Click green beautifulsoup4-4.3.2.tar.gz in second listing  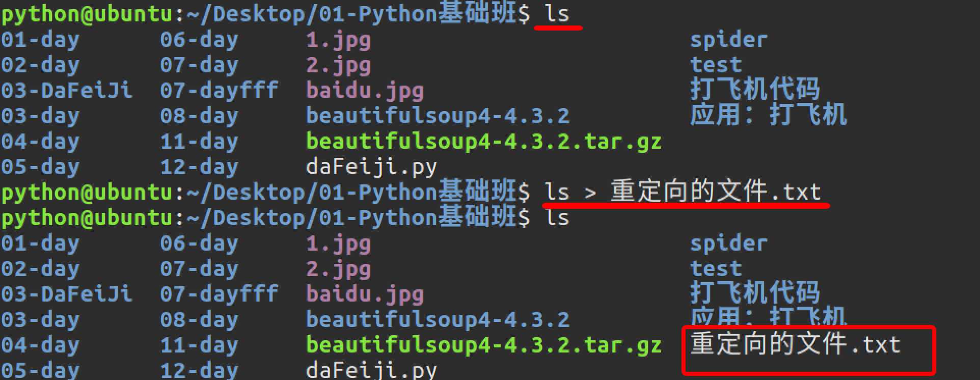483,345
